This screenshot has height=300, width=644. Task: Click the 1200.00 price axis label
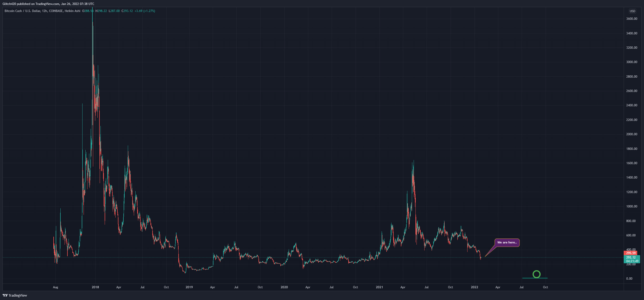pos(632,192)
